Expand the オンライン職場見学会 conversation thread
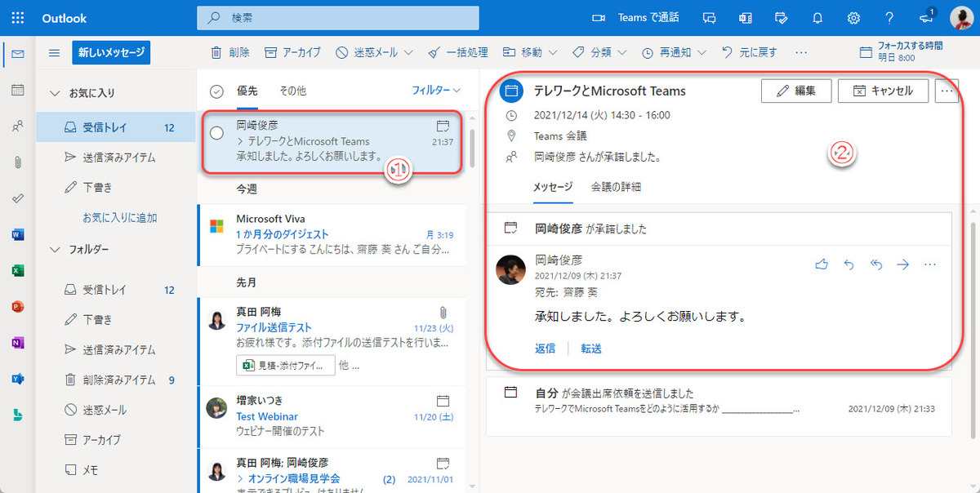Image resolution: width=980 pixels, height=493 pixels. click(240, 478)
